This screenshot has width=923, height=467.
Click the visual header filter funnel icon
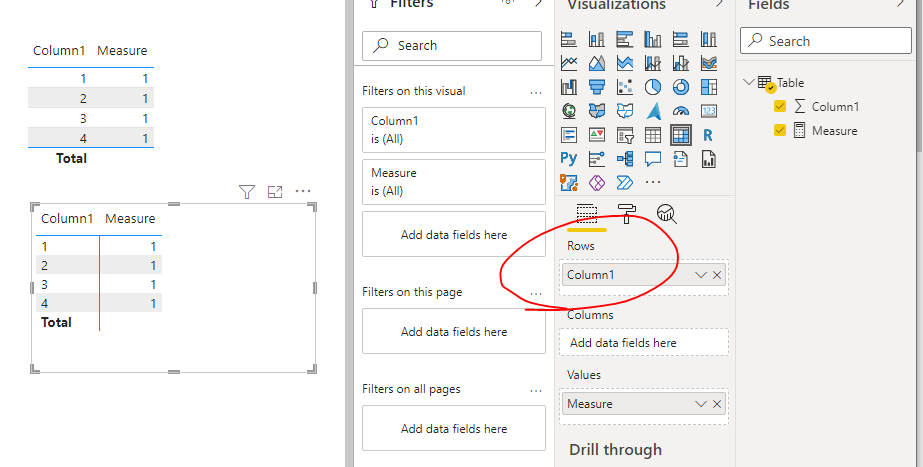point(247,191)
